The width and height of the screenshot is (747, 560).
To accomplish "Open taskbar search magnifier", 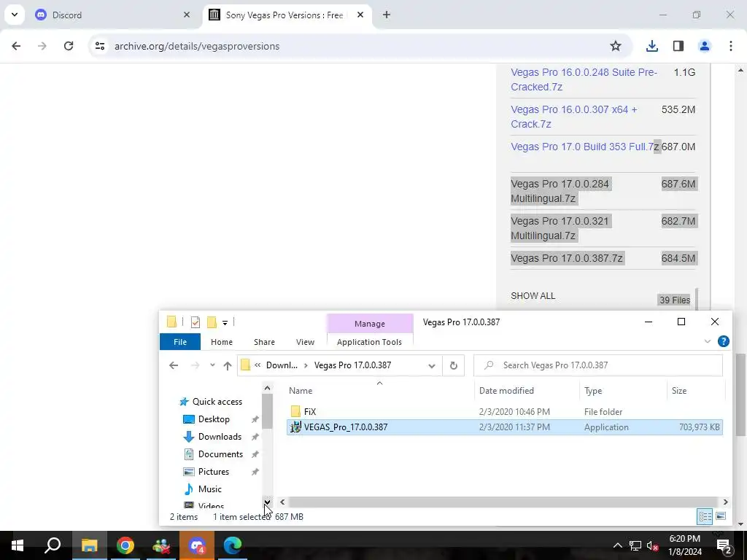I will click(53, 545).
